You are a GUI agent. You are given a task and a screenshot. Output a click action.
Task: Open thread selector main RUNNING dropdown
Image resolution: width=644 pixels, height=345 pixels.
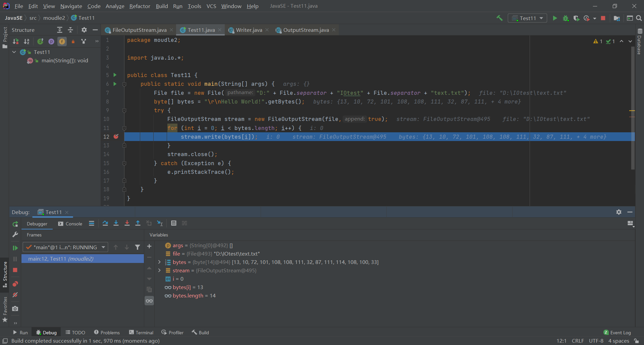(65, 247)
